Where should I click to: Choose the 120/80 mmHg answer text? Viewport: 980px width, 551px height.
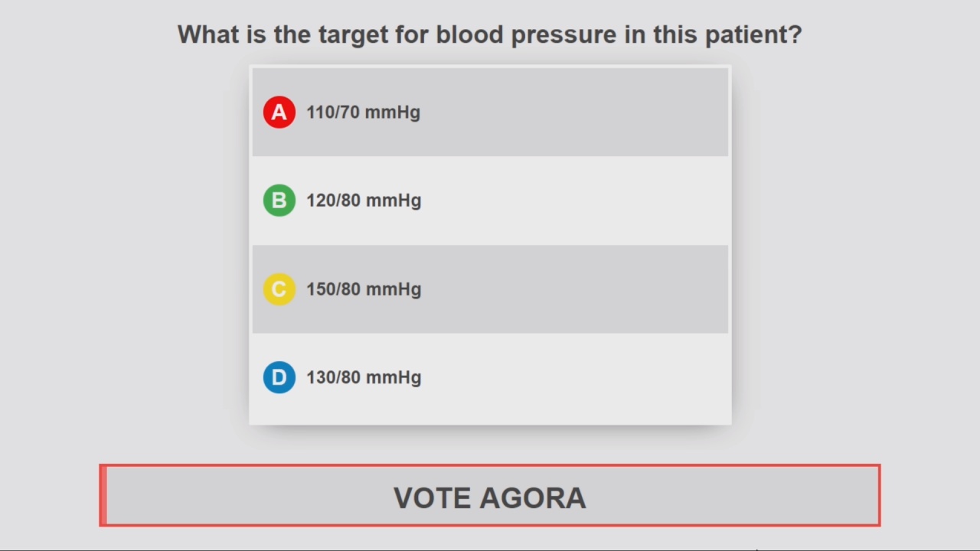tap(364, 201)
